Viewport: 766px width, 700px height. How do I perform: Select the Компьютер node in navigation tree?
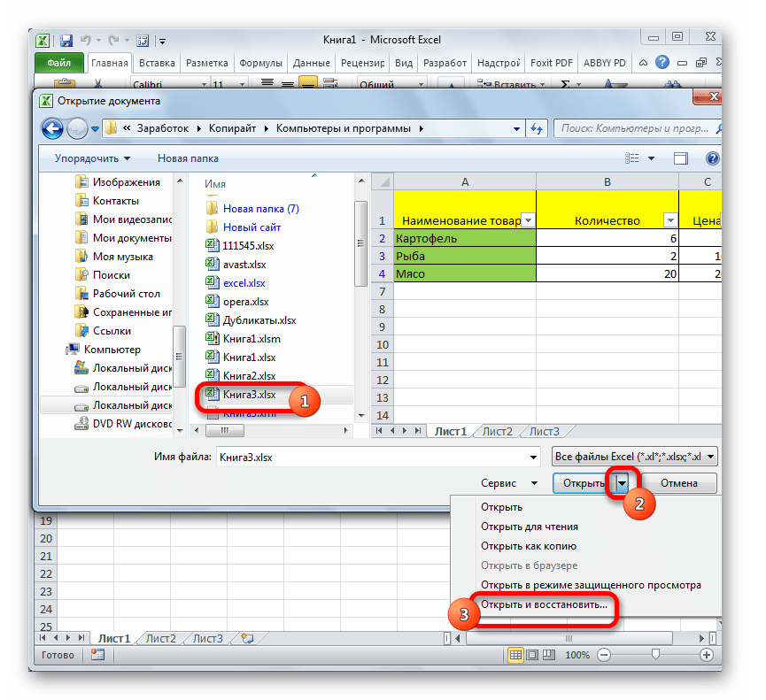(104, 350)
